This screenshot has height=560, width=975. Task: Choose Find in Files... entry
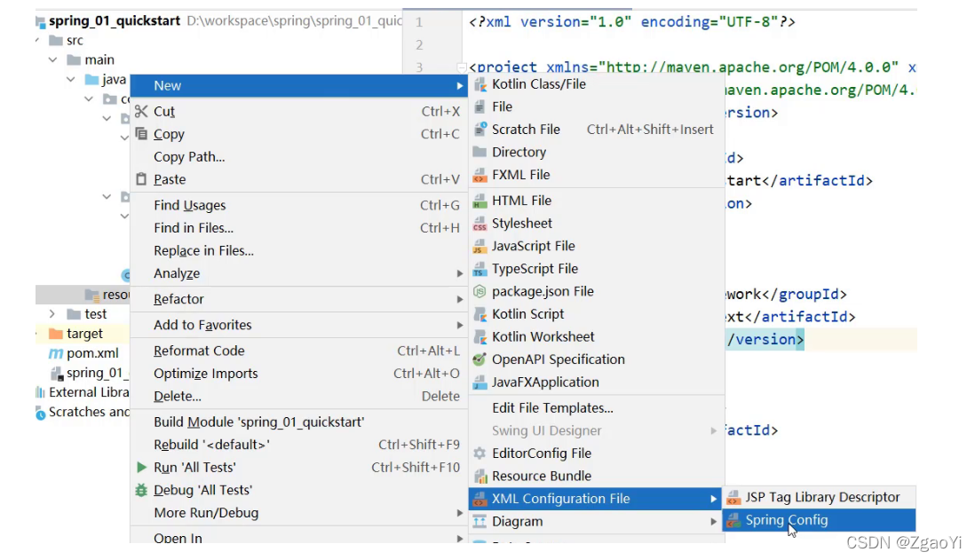pyautogui.click(x=299, y=228)
